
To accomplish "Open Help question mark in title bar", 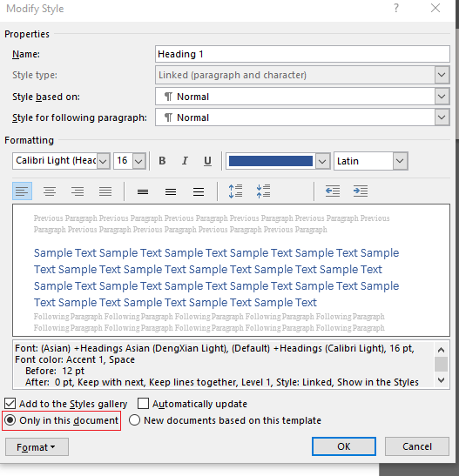I will (x=396, y=8).
